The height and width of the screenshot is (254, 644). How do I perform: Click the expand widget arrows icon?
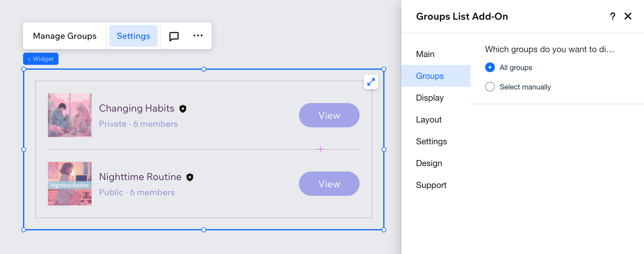click(371, 82)
